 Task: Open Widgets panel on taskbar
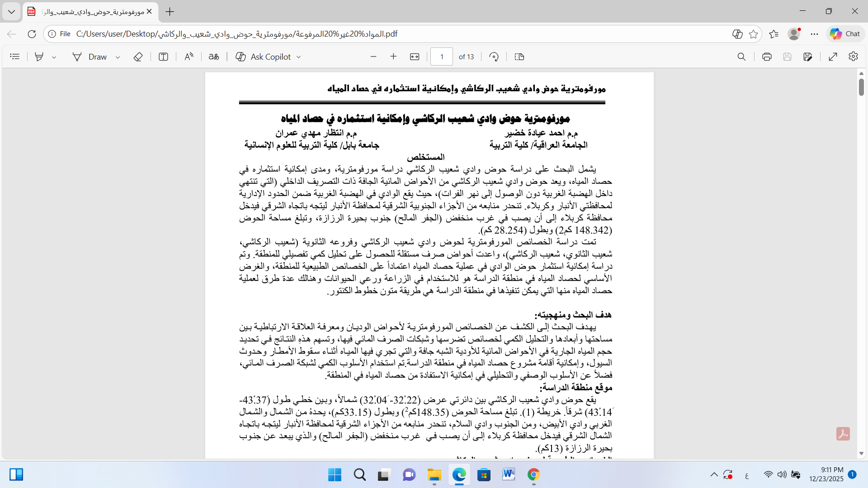tap(16, 474)
